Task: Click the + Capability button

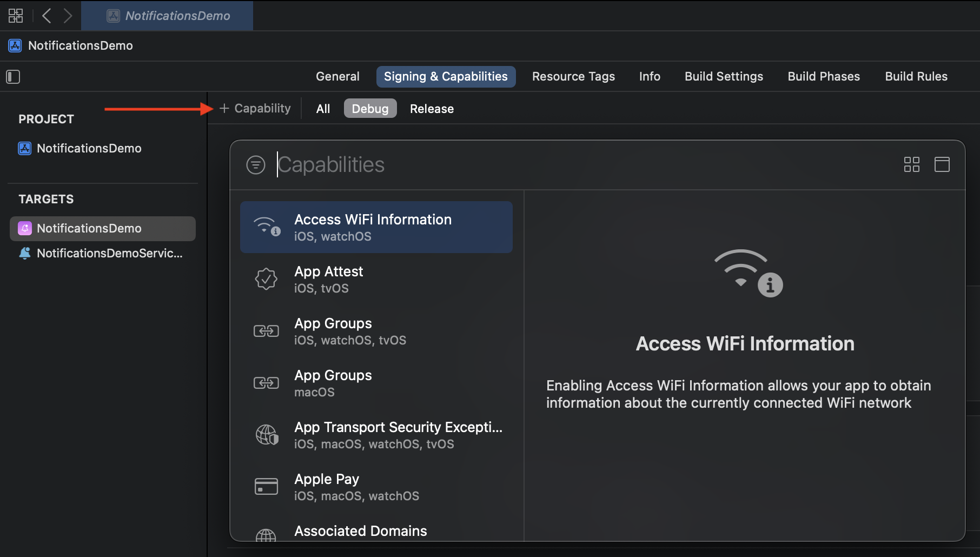Action: point(255,109)
